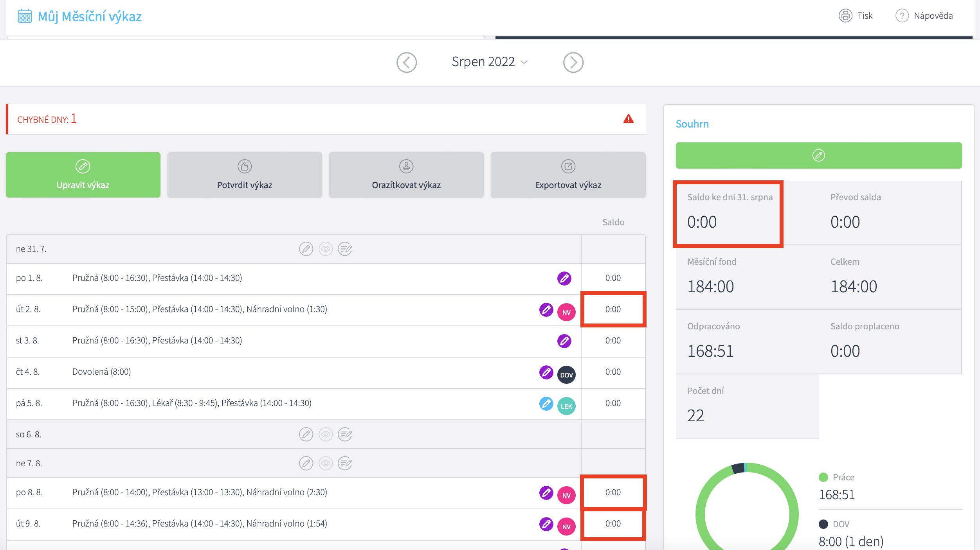Click the red warning triangle icon

(628, 119)
